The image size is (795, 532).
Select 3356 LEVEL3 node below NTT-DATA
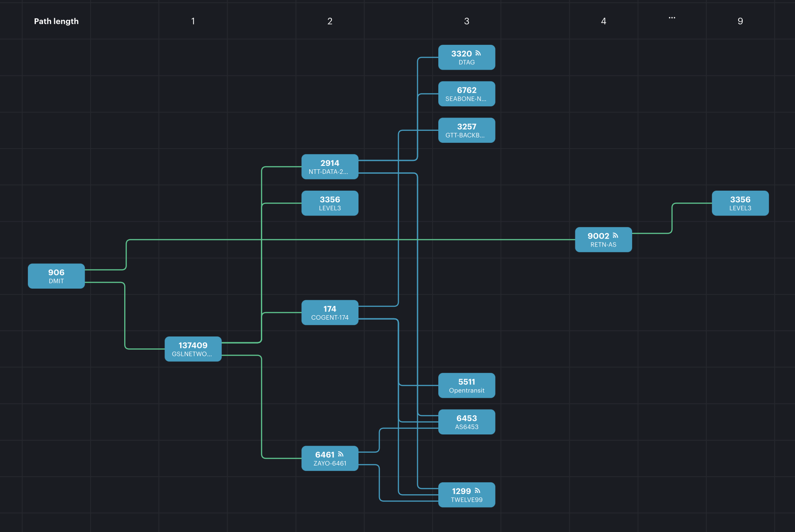click(x=330, y=203)
